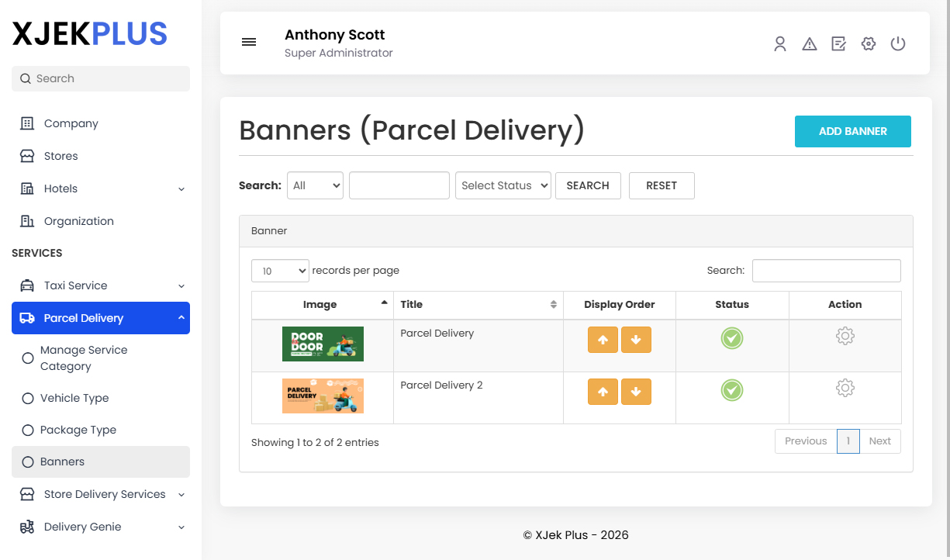This screenshot has width=950, height=560.
Task: View alerts via the warning triangle icon
Action: (x=810, y=44)
